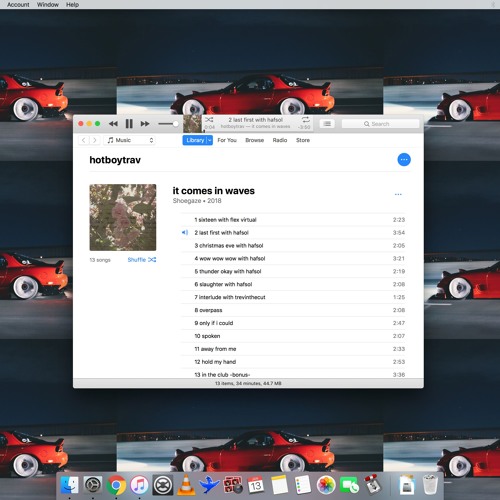This screenshot has width=500, height=500.
Task: Open the blue bird app in dock
Action: pos(209,485)
